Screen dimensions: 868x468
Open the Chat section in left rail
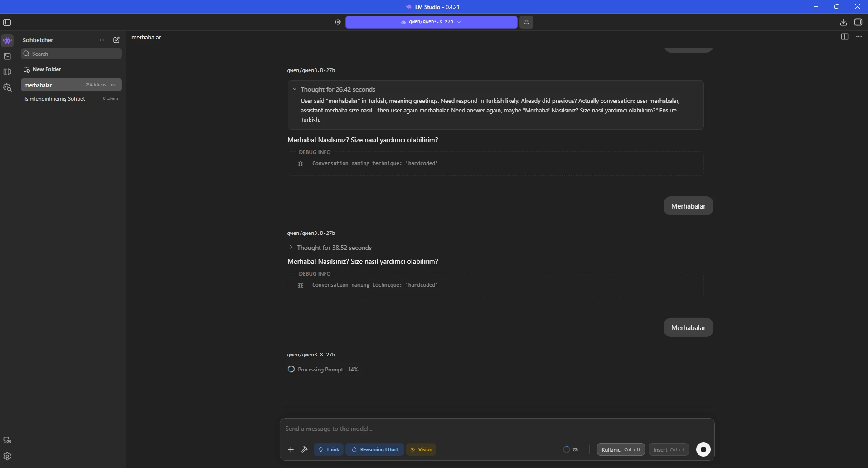point(7,41)
